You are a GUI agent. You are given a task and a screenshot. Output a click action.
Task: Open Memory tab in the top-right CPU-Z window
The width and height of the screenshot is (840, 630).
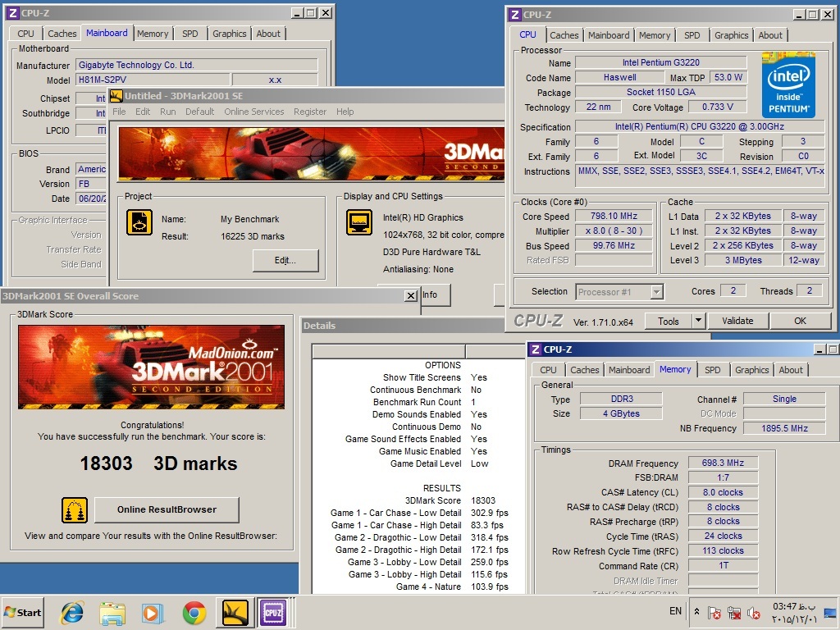coord(655,35)
